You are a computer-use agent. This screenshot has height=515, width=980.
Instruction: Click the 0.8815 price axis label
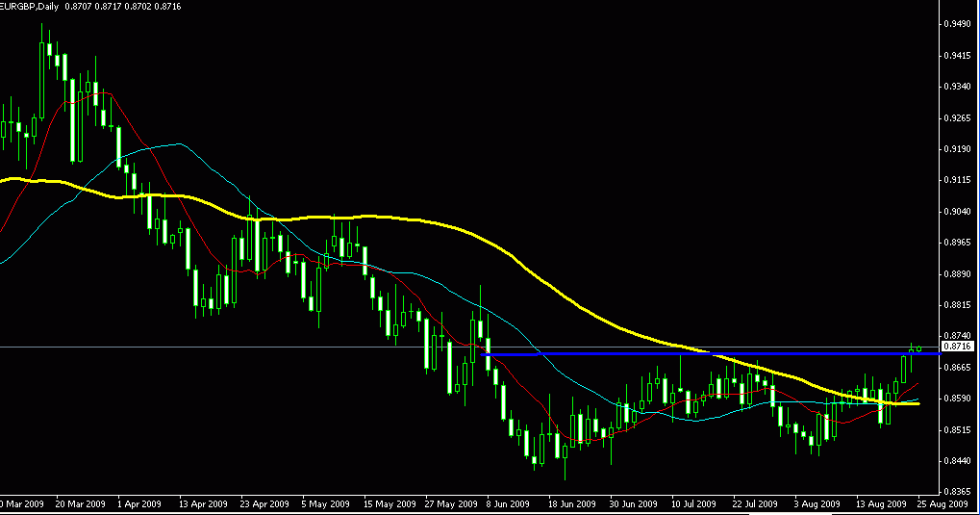click(958, 305)
